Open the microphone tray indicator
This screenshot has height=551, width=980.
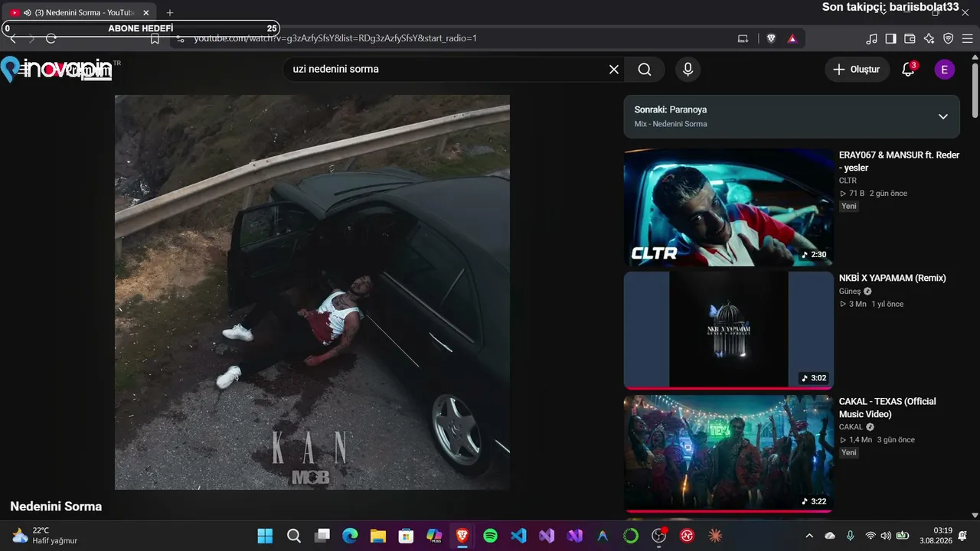pyautogui.click(x=850, y=536)
